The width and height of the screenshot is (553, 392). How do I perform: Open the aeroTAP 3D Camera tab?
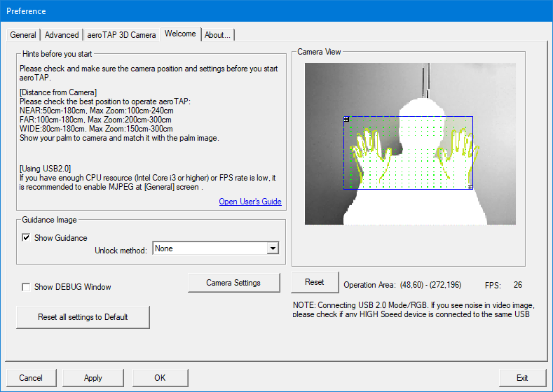pyautogui.click(x=121, y=35)
